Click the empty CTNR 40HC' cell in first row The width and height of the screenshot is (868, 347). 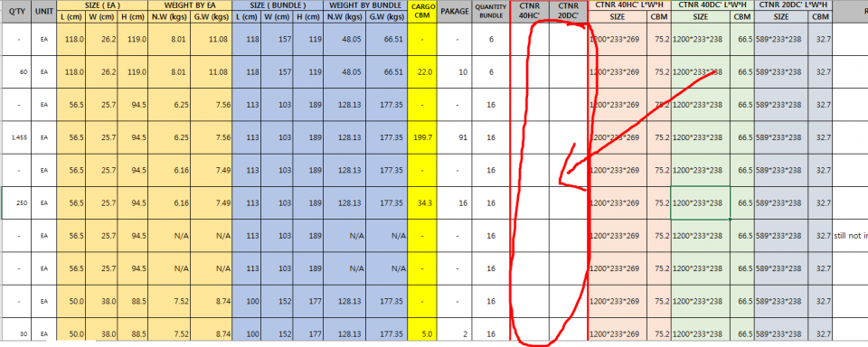(530, 39)
